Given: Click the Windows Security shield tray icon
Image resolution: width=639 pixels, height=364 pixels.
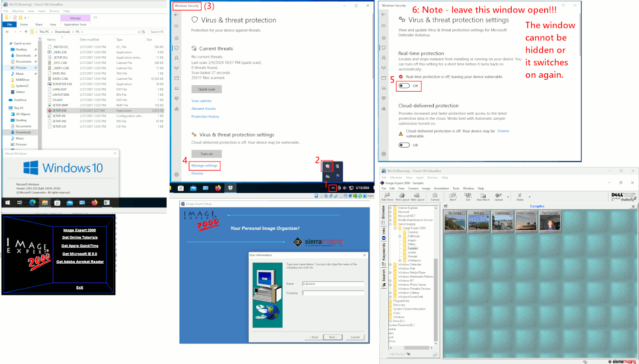Looking at the screenshot, I should [x=326, y=166].
